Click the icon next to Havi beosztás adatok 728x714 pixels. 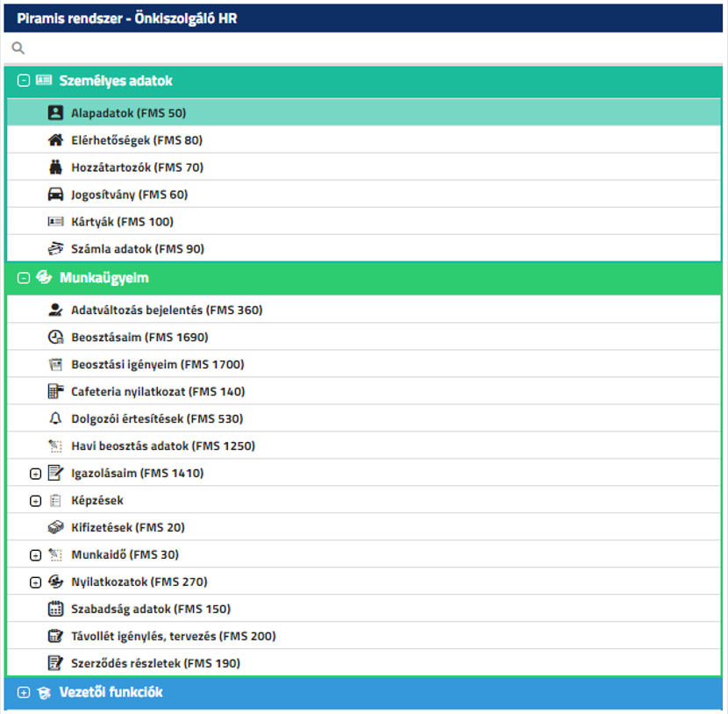pos(55,446)
